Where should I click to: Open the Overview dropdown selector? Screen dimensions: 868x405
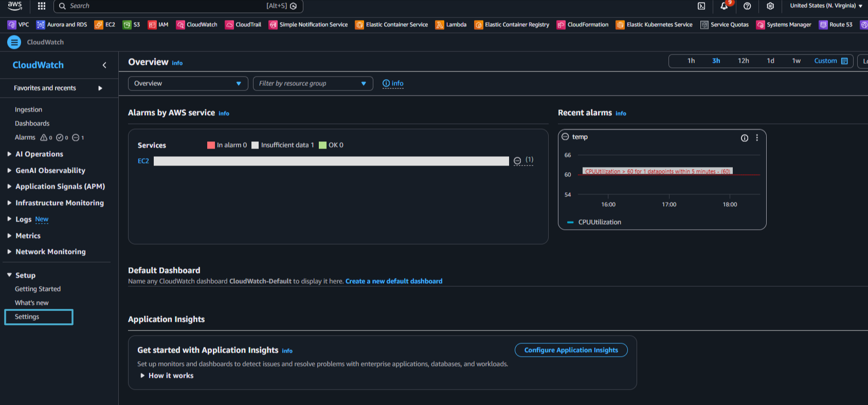point(188,83)
